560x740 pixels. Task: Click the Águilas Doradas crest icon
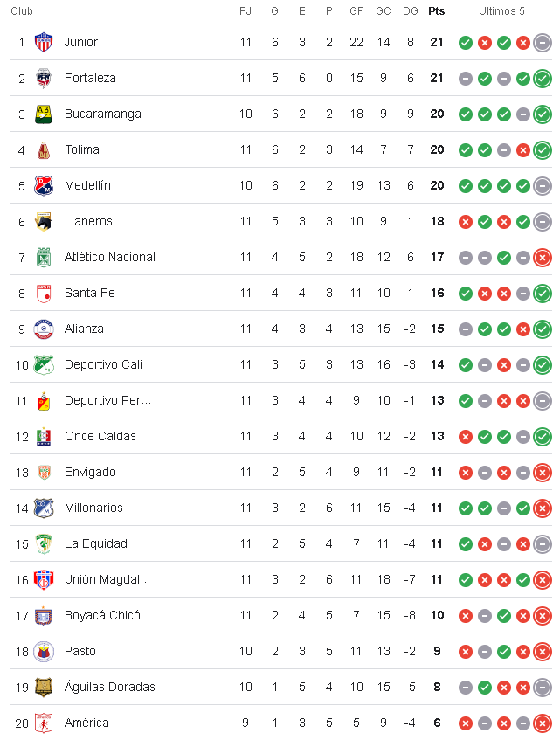coord(44,687)
